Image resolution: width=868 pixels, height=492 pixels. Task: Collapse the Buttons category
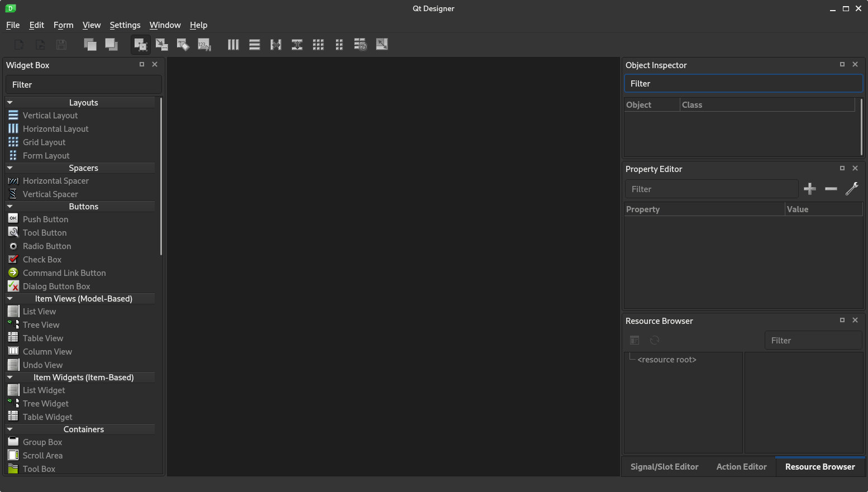(10, 207)
